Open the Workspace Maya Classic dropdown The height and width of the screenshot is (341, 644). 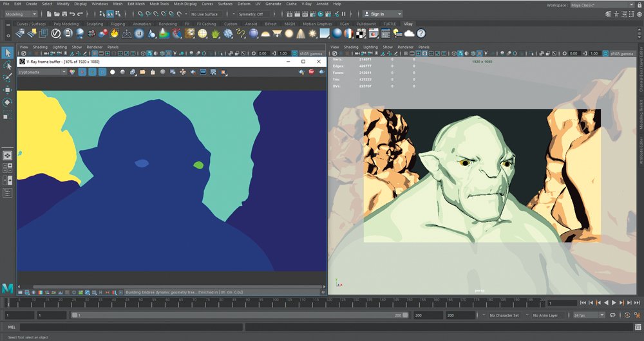(x=601, y=5)
